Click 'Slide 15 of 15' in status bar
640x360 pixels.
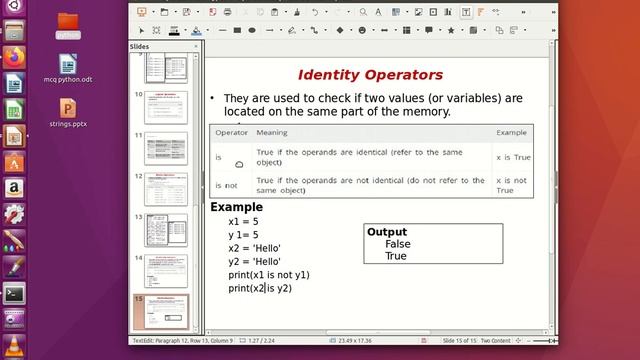pyautogui.click(x=460, y=340)
